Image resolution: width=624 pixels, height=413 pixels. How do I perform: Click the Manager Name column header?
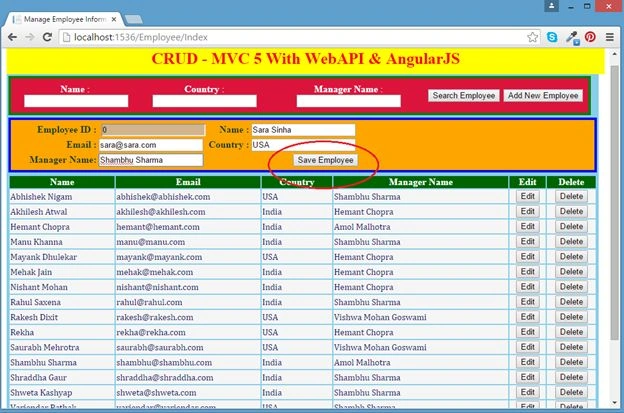pyautogui.click(x=421, y=182)
